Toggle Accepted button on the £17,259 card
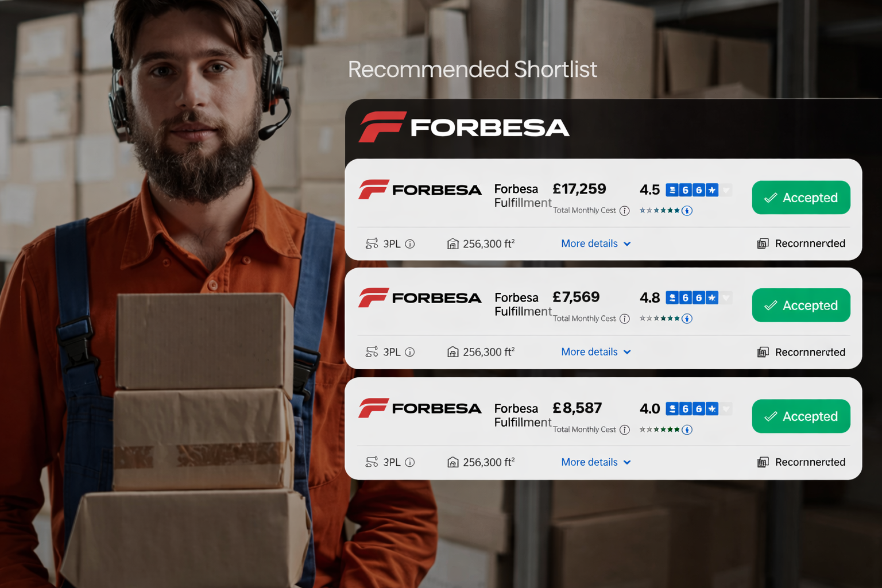The height and width of the screenshot is (588, 882). coord(801,198)
